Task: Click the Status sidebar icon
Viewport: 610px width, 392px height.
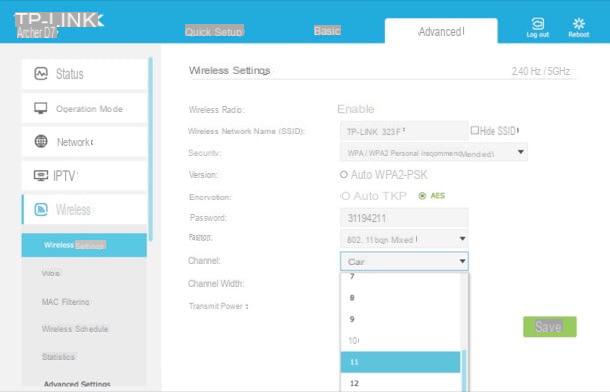Action: point(41,74)
